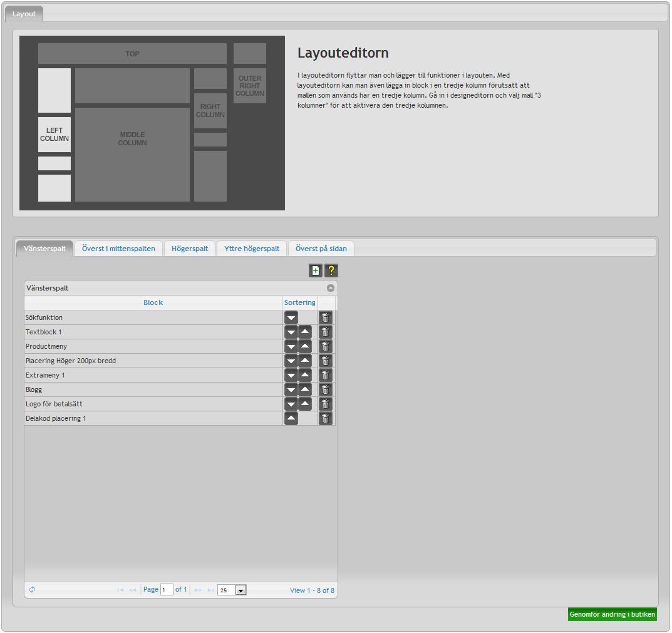Click trash icon for Extrameny 1
This screenshot has width=672, height=633.
point(325,375)
